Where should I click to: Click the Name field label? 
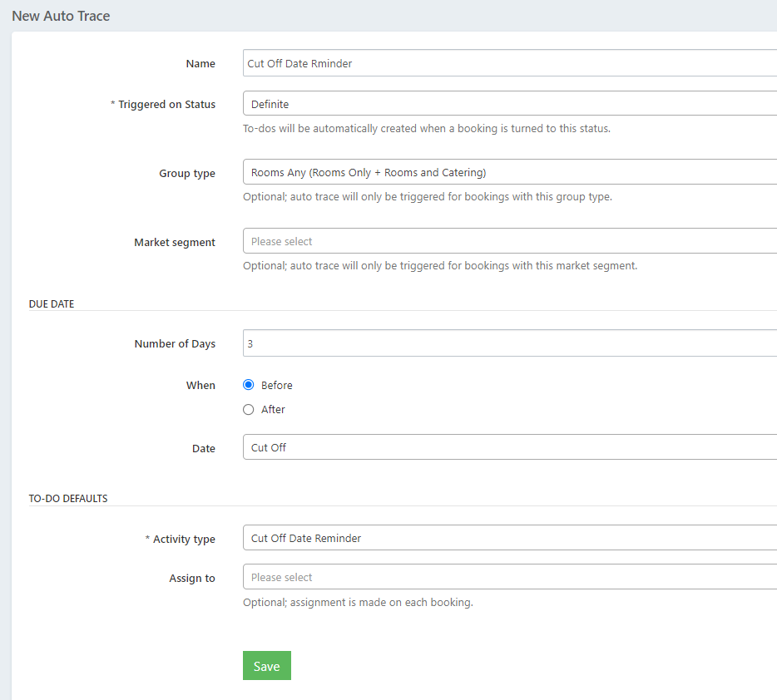pyautogui.click(x=200, y=64)
